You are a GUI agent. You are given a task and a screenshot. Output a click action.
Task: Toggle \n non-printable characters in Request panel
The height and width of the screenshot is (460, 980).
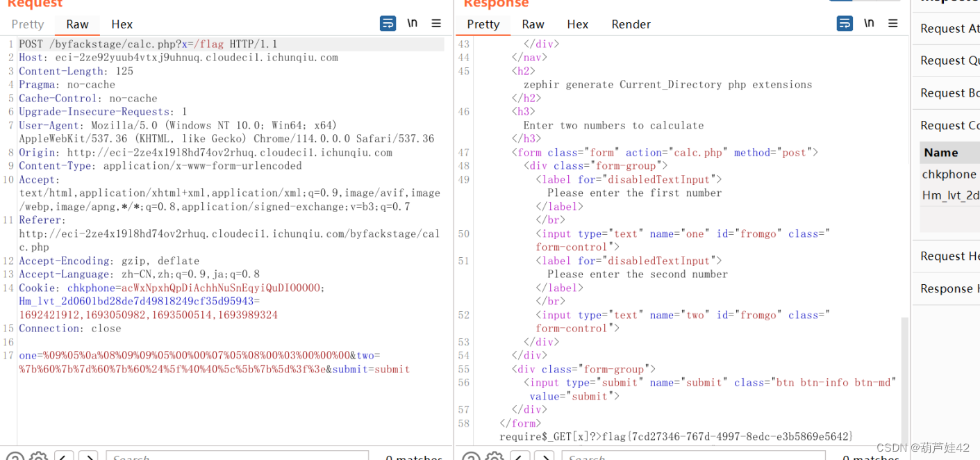412,23
